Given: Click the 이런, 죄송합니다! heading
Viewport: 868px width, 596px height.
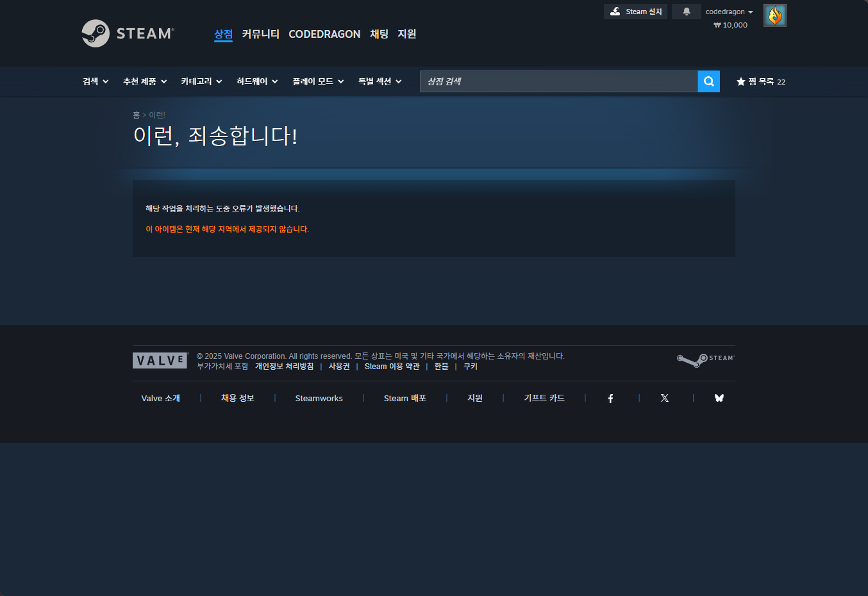Looking at the screenshot, I should (215, 136).
